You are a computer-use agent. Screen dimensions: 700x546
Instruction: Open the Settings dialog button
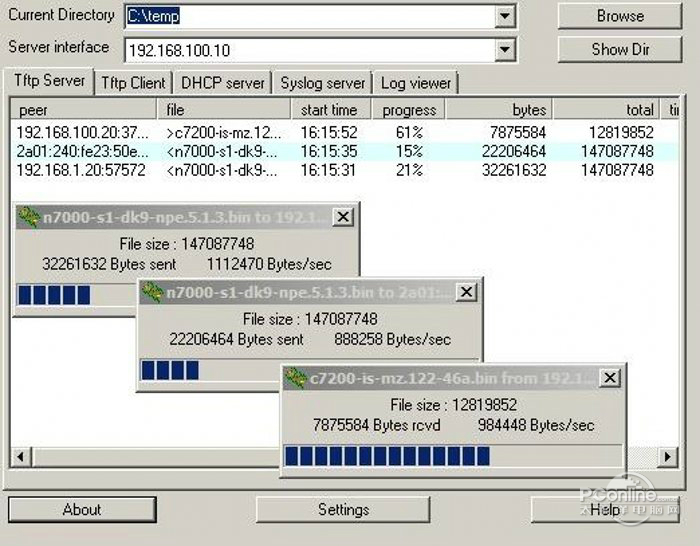343,509
